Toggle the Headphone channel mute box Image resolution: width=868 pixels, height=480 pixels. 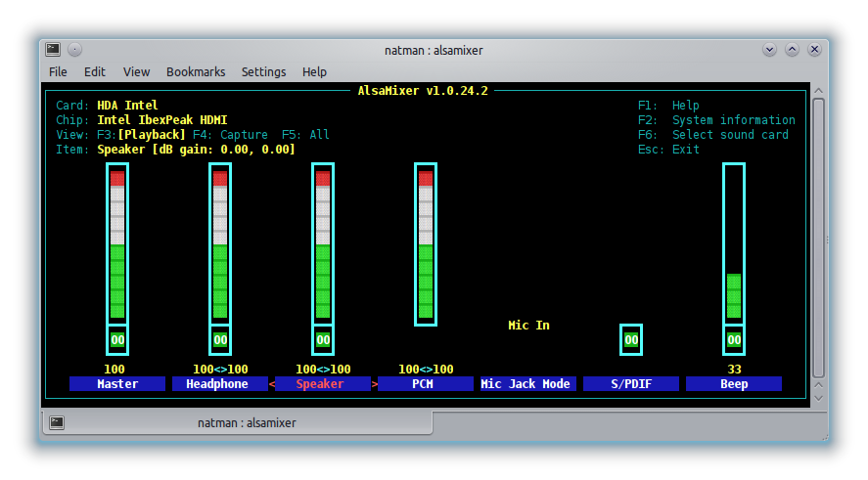(220, 340)
